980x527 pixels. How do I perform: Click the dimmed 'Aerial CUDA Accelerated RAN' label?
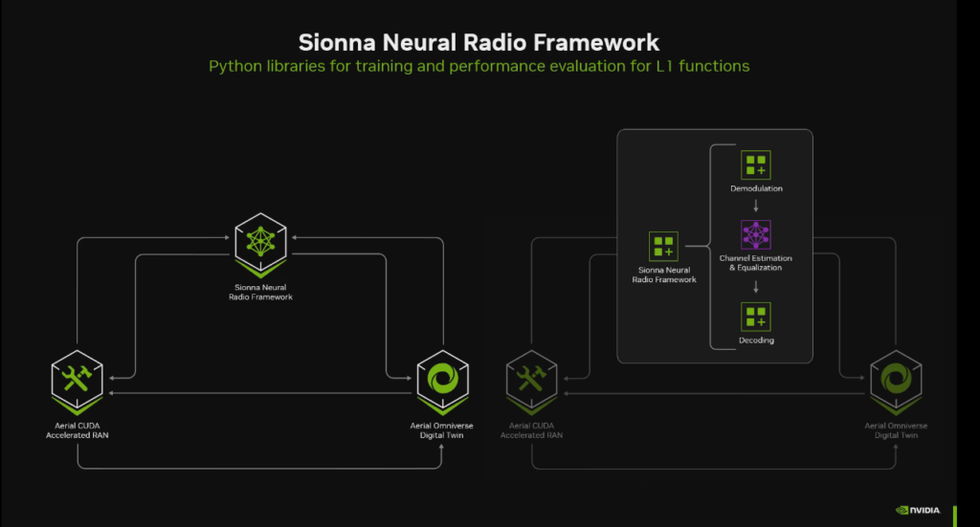[531, 430]
